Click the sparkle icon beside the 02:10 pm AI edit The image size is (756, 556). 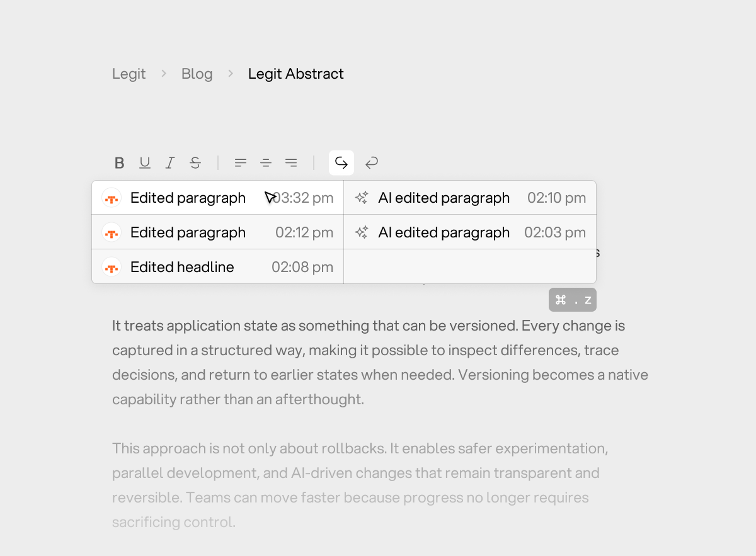tap(361, 198)
